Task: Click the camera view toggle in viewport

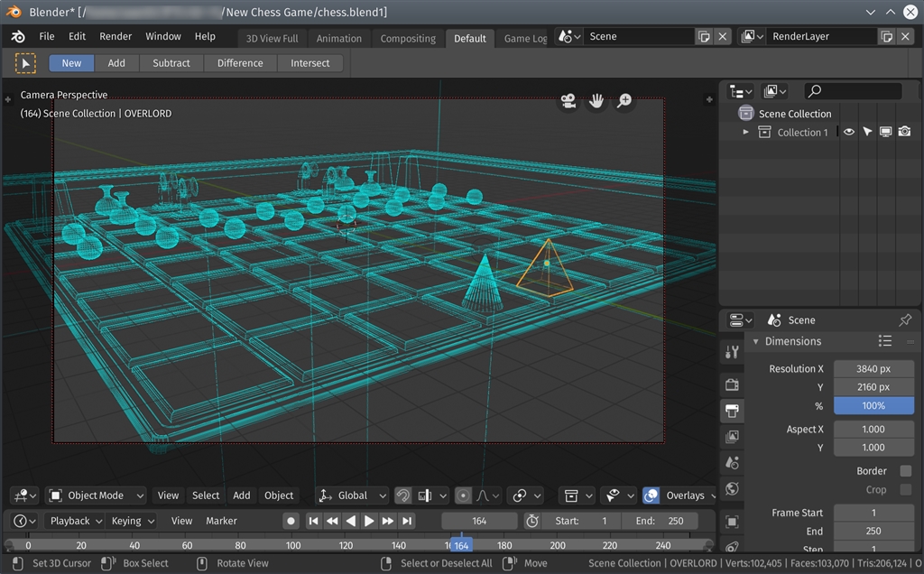Action: pos(568,101)
